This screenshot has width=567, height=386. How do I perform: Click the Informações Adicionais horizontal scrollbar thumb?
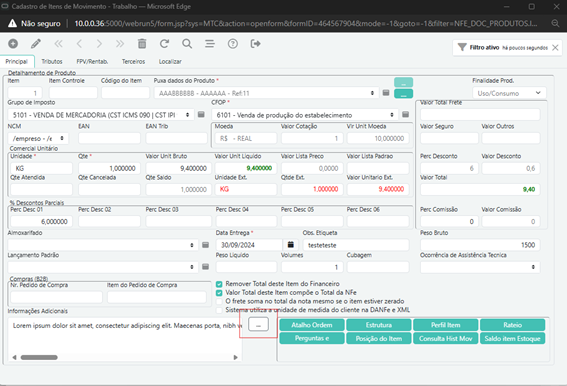pyautogui.click(x=39, y=357)
